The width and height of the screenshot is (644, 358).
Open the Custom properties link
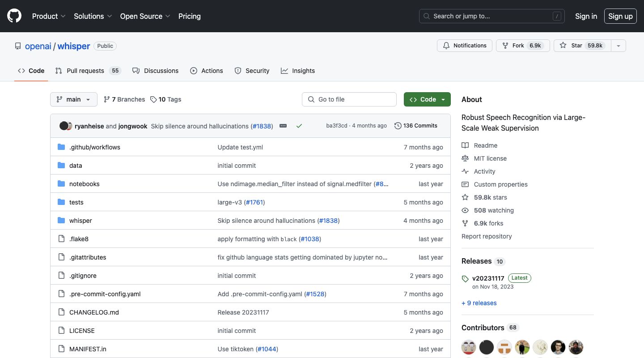coord(501,184)
